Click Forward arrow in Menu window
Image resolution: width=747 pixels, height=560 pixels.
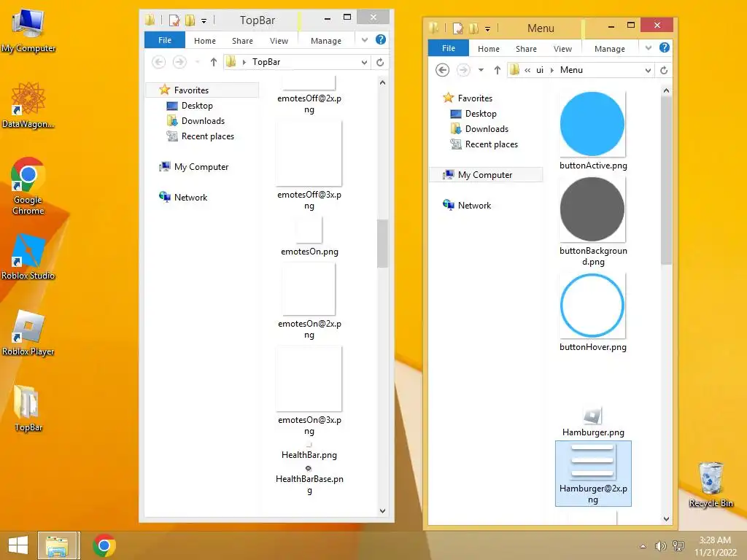pos(463,70)
